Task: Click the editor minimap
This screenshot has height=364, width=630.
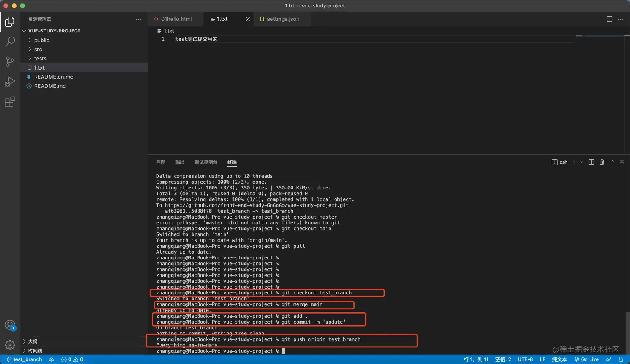Action: click(x=600, y=36)
